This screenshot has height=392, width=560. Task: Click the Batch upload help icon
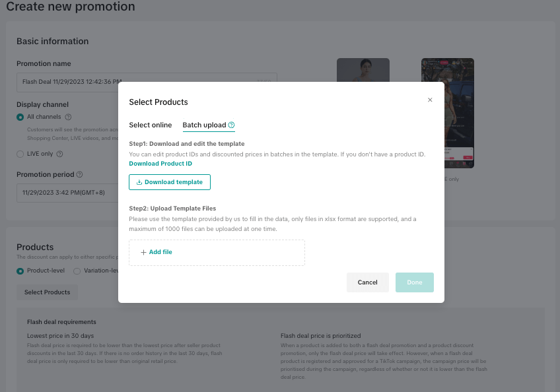(x=231, y=125)
